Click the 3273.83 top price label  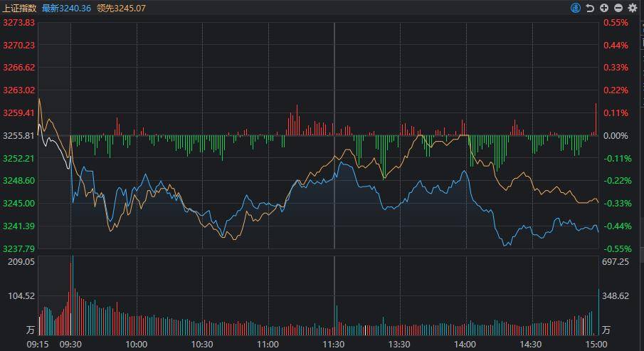[19, 23]
